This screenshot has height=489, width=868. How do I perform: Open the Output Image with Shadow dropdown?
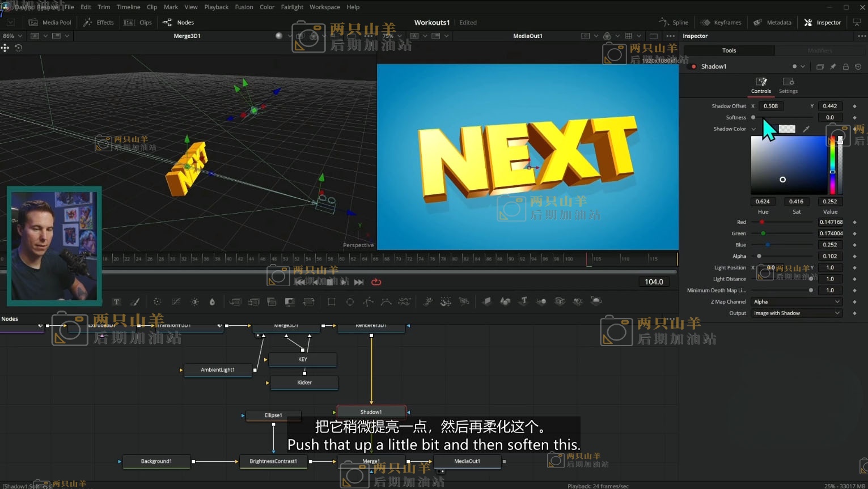click(x=796, y=313)
